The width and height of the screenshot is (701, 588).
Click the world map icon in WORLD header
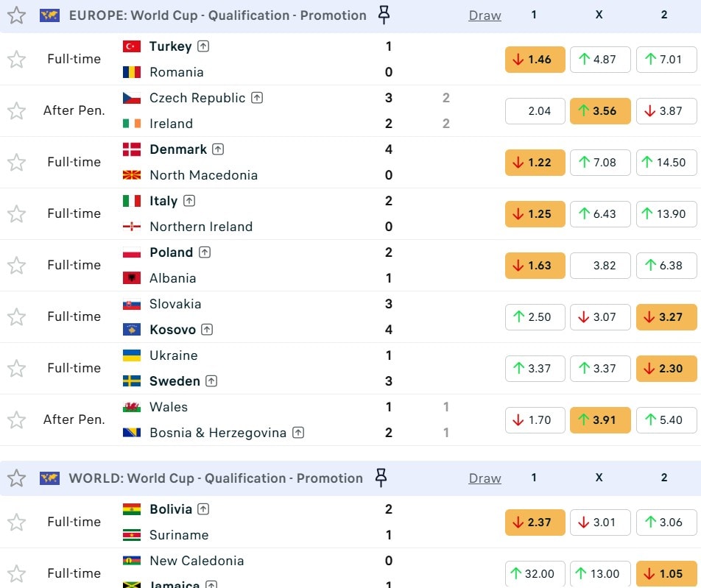click(x=49, y=478)
